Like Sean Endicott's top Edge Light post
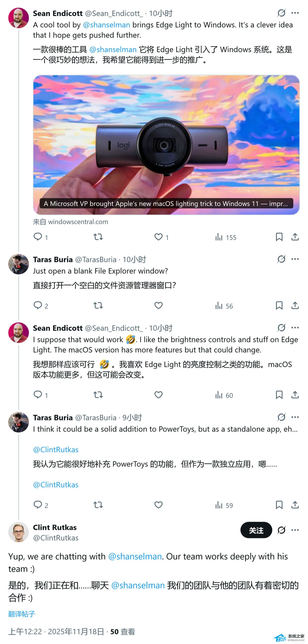The image size is (308, 644). tap(158, 237)
